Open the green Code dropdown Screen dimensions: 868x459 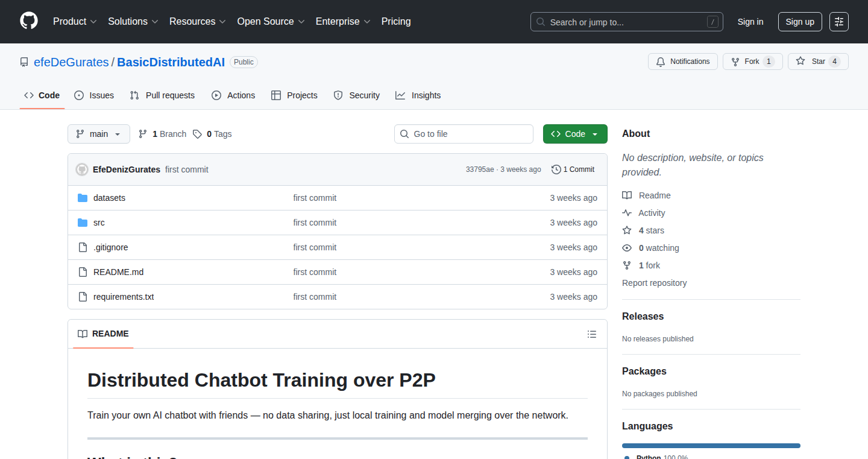click(575, 134)
